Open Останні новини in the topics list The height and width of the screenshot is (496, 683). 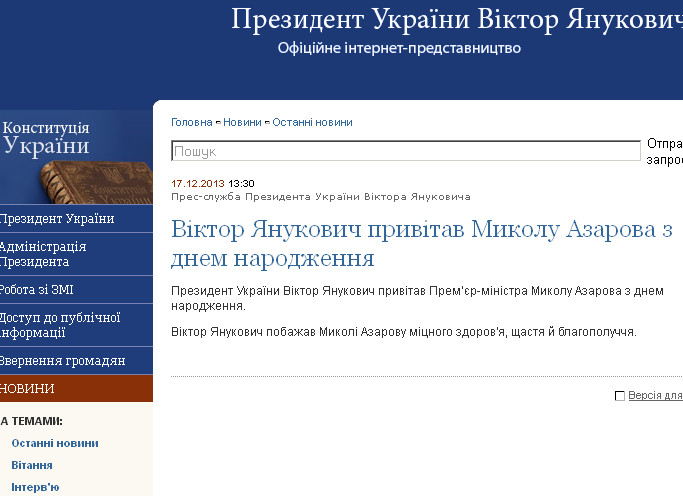click(55, 443)
